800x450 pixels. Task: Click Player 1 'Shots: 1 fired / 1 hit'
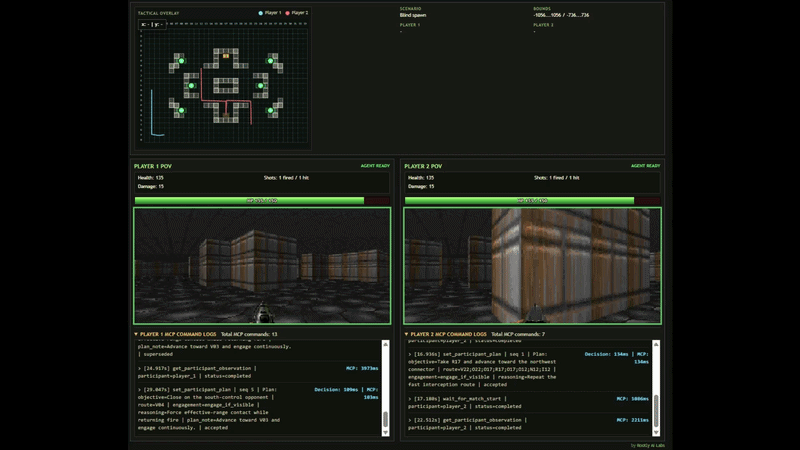tap(286, 178)
